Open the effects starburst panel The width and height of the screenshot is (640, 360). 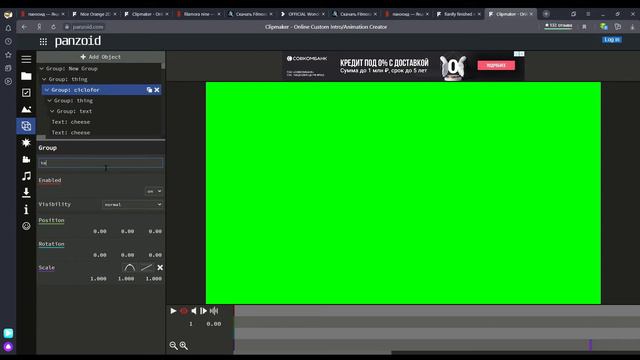(26, 142)
